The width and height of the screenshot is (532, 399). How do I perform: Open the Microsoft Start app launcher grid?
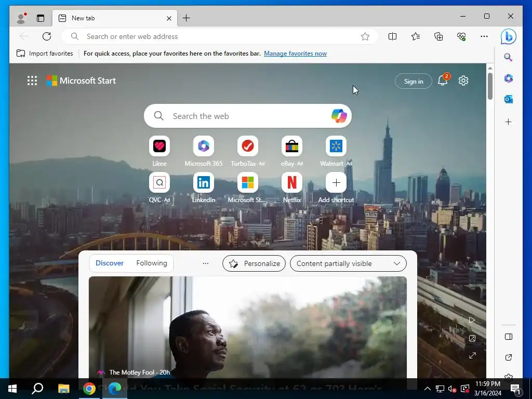(32, 81)
